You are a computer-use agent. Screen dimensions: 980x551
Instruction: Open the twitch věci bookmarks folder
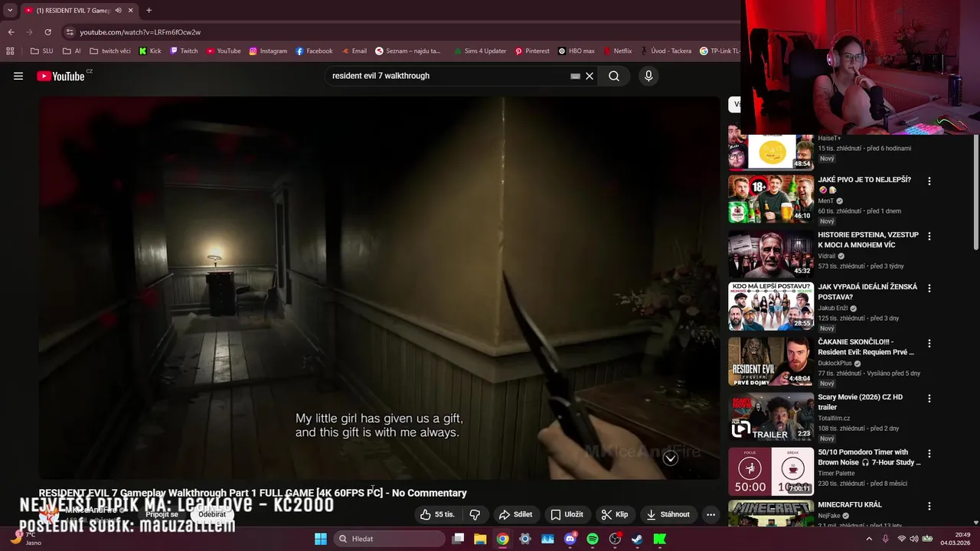(x=110, y=51)
